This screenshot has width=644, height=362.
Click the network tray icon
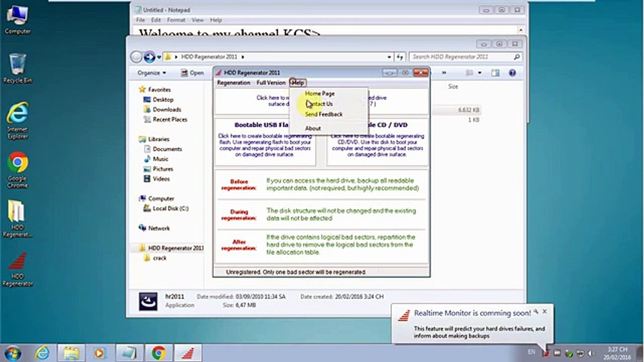click(580, 353)
